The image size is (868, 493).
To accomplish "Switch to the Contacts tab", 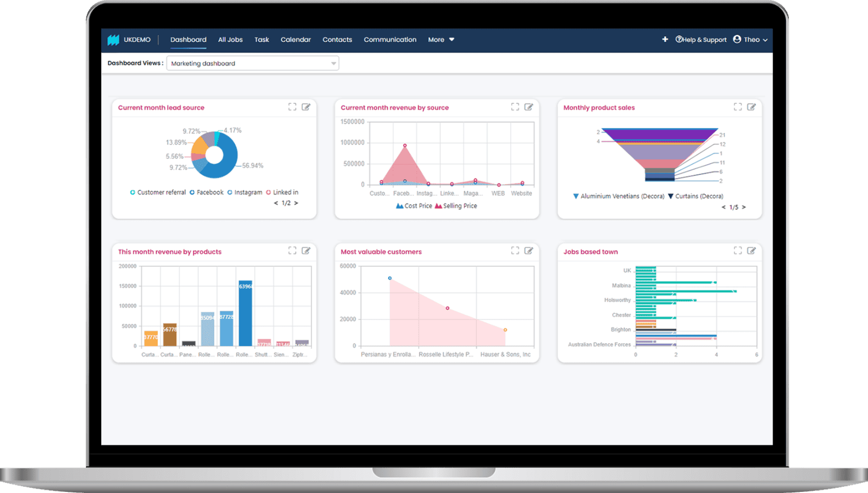I will point(337,39).
